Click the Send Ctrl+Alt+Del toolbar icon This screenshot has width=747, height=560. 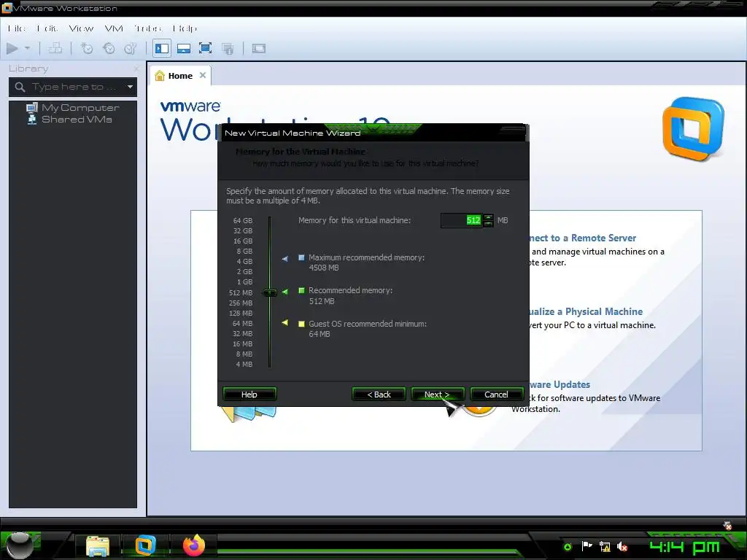pyautogui.click(x=55, y=48)
